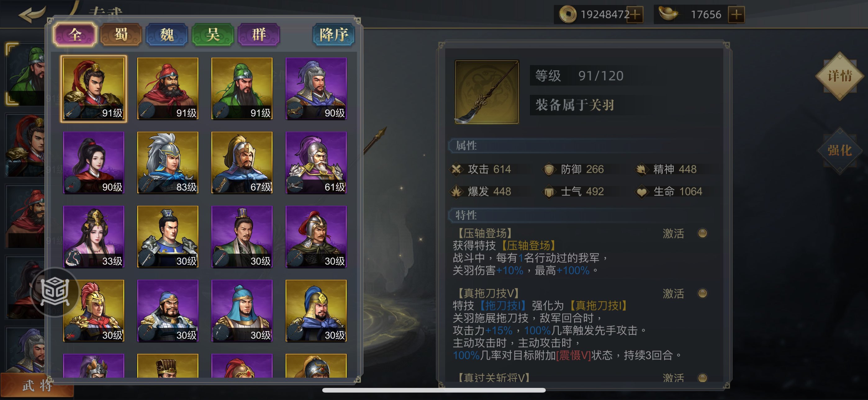Screen dimensions: 868x400
Task: Open the 武将 generals button
Action: [x=37, y=385]
